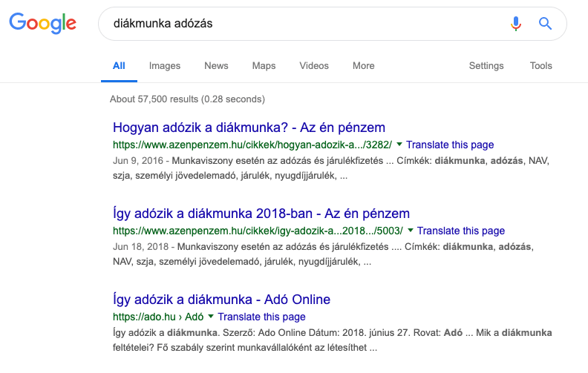
Task: Translate the 'Hogyan adózik a diákmunka?' page
Action: coord(450,145)
